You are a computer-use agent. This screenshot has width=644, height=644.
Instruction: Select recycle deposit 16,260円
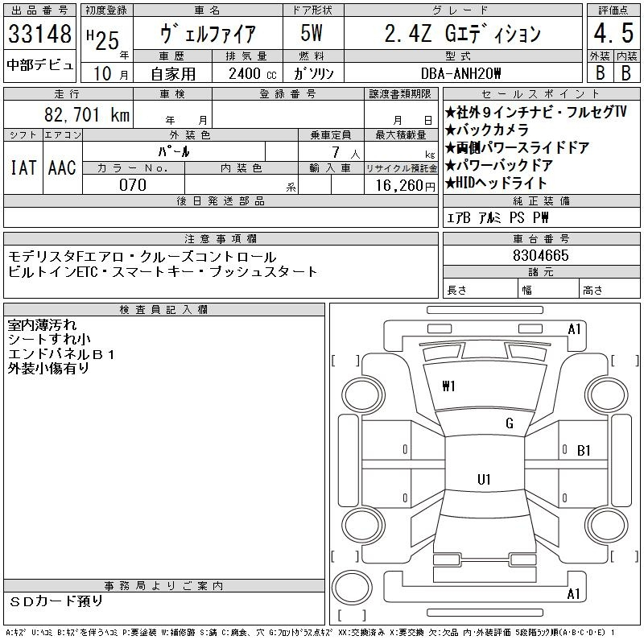405,186
